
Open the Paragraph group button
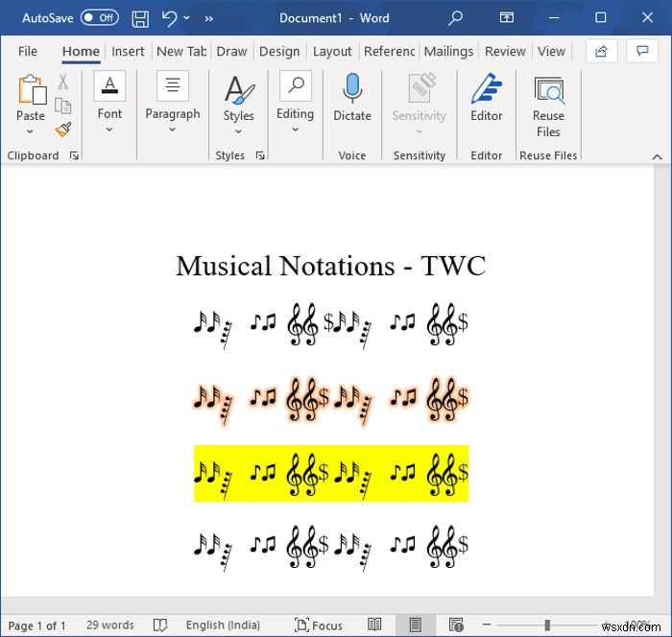(x=173, y=85)
